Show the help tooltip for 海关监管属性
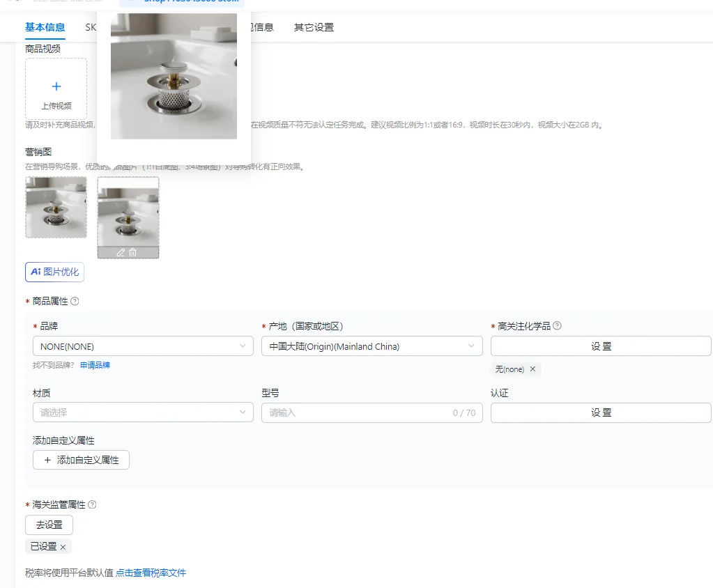Viewport: 713px width, 588px height. (92, 504)
